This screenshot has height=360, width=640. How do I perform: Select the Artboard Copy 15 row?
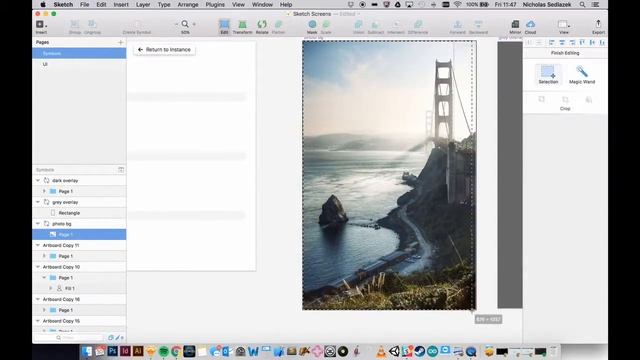79,321
